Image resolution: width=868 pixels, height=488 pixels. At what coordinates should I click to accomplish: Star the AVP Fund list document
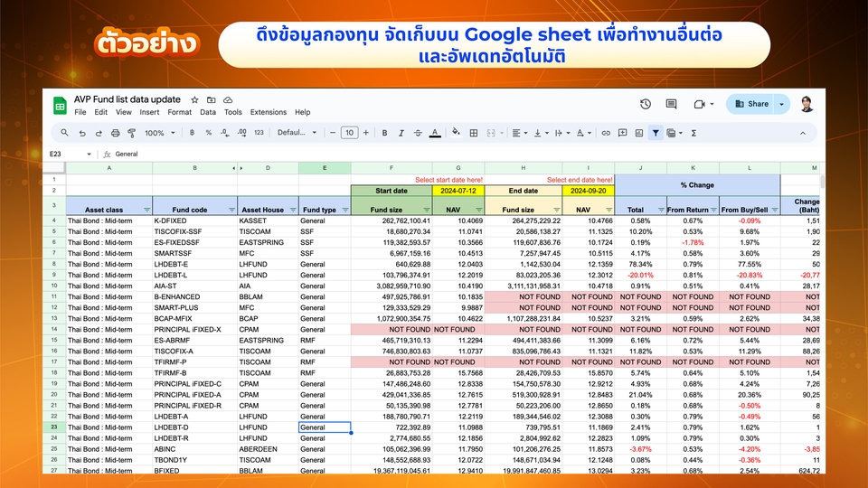194,100
